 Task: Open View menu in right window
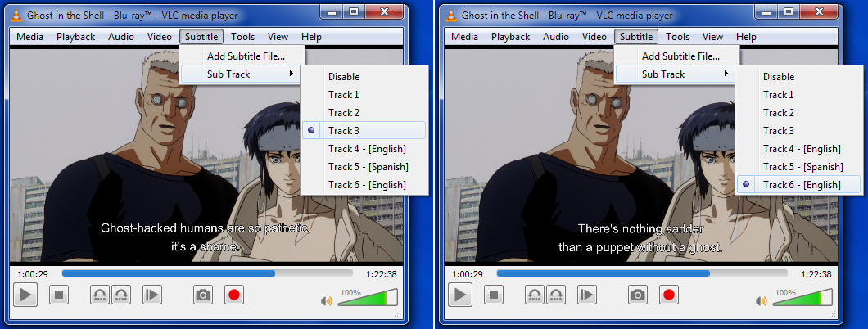tap(712, 37)
